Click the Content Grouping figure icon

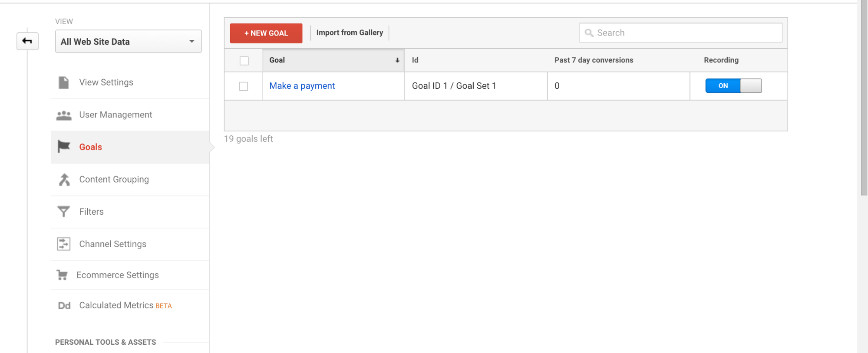tap(64, 180)
